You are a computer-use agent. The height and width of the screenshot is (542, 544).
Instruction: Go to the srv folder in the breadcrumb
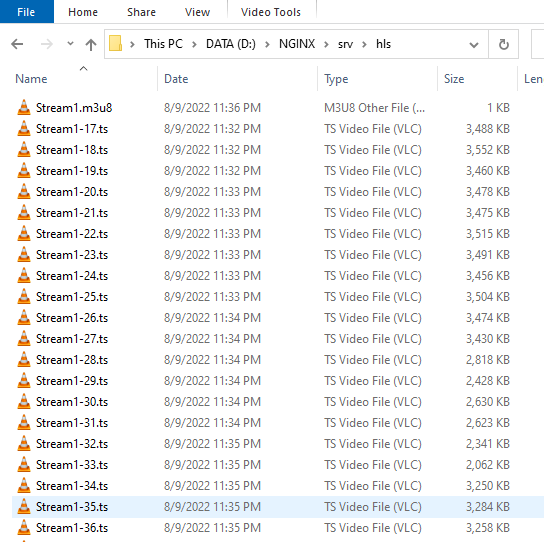click(x=345, y=44)
